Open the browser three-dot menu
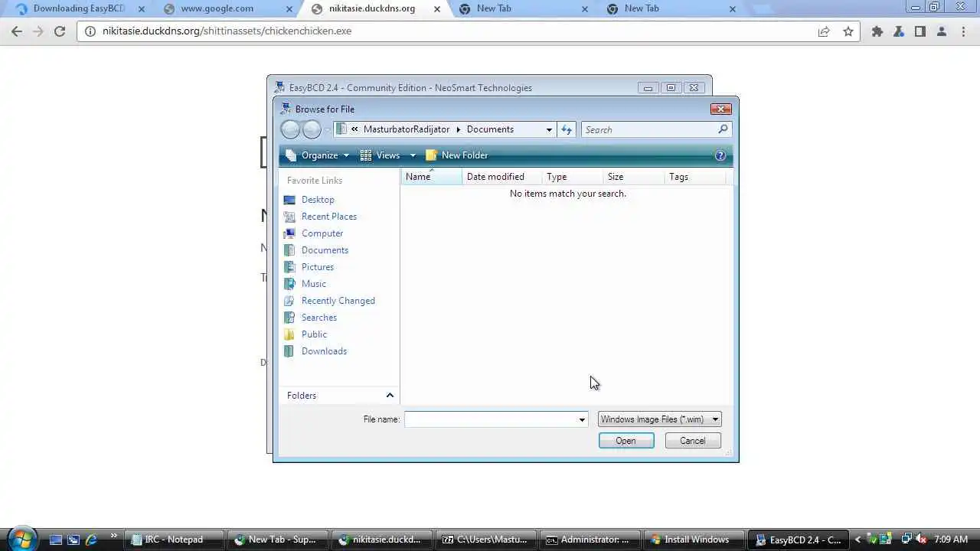Viewport: 980px width, 551px height. (963, 31)
